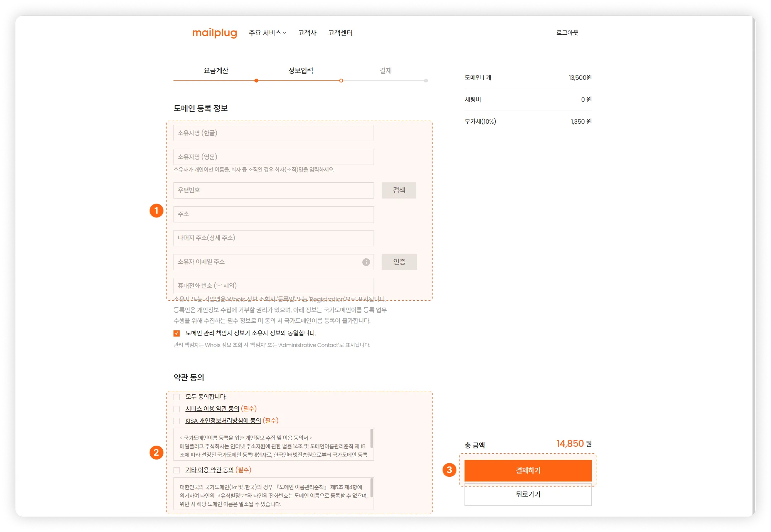Click the 로그아웃 link
Viewport: 771px width, 532px height.
[567, 33]
